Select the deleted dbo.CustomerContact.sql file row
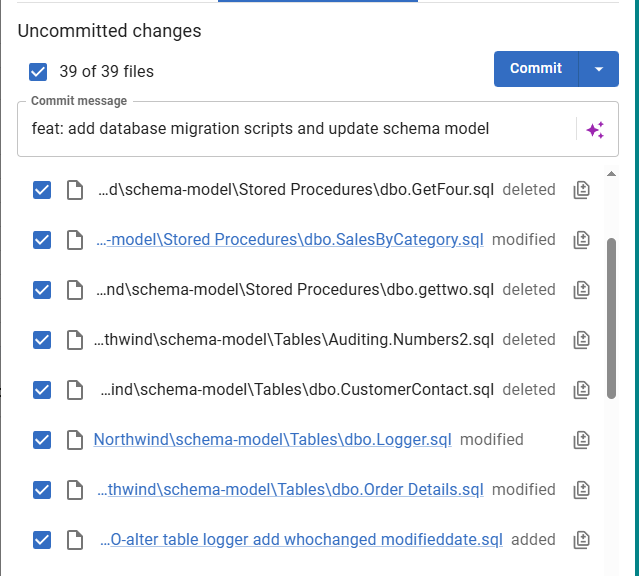639x576 pixels. click(x=297, y=389)
